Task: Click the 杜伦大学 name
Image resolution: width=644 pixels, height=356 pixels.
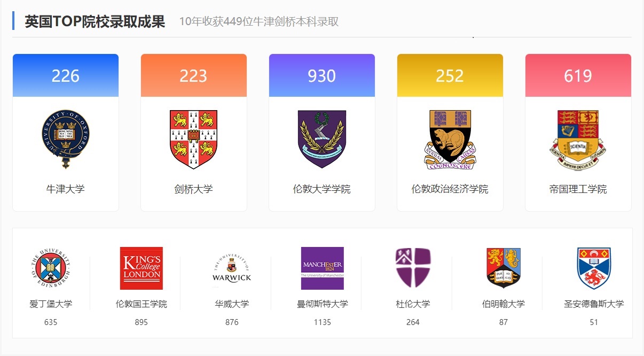Action: (x=413, y=304)
